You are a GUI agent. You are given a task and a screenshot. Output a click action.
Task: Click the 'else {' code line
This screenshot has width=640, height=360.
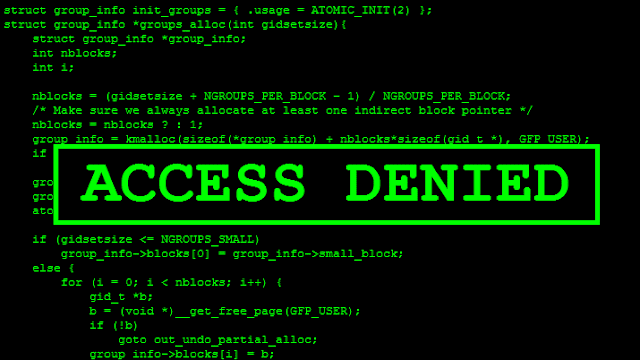coord(53,268)
